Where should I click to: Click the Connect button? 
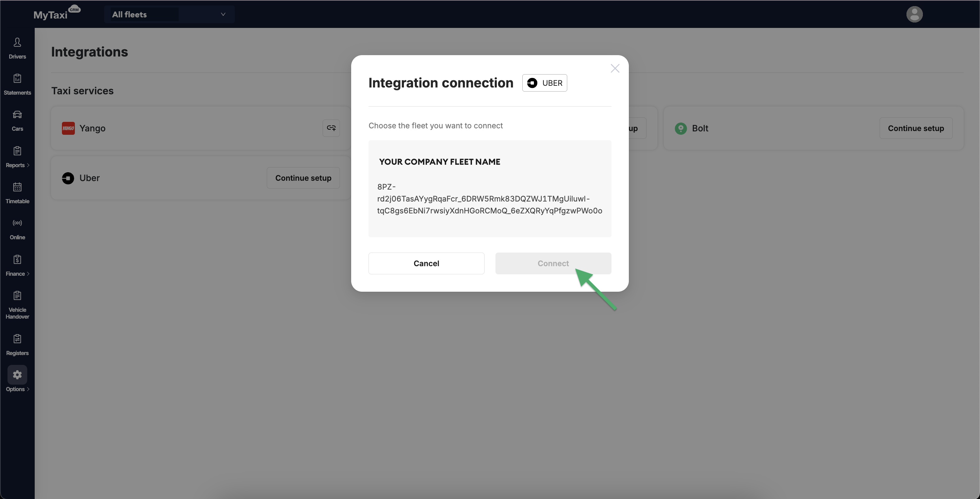(x=553, y=263)
